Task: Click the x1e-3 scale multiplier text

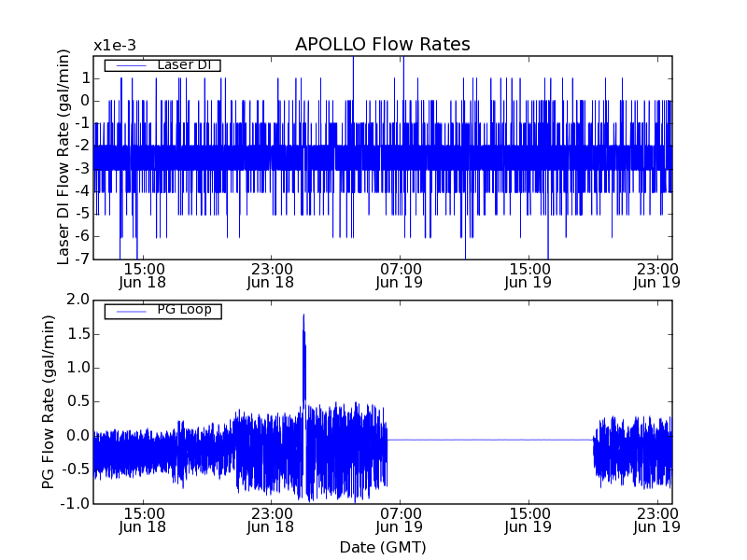Action: 114,46
